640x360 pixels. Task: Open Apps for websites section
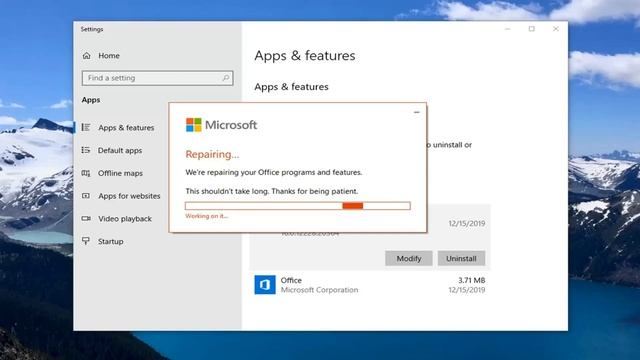point(129,196)
